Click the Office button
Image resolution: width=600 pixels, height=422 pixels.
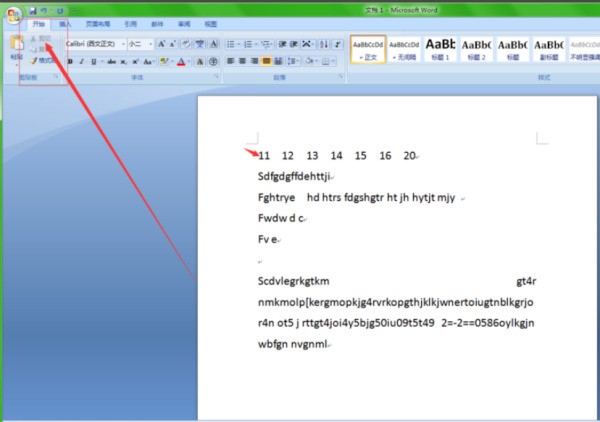tap(13, 14)
